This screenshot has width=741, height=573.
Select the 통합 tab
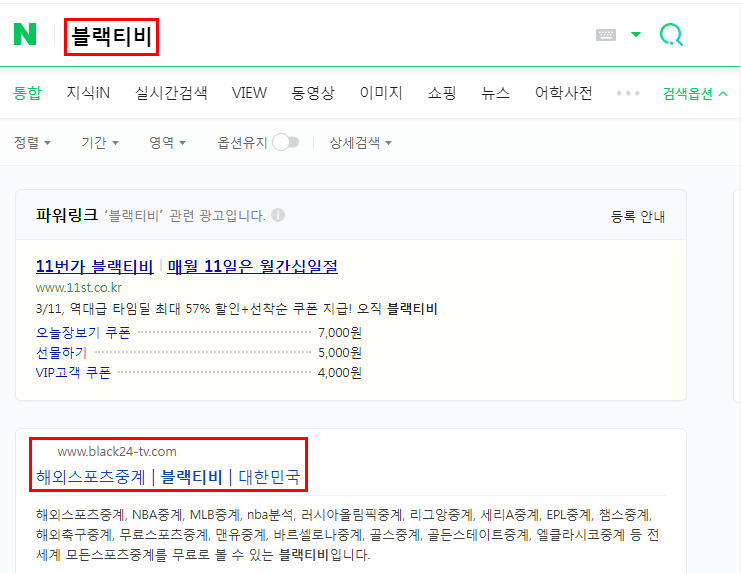pos(27,93)
